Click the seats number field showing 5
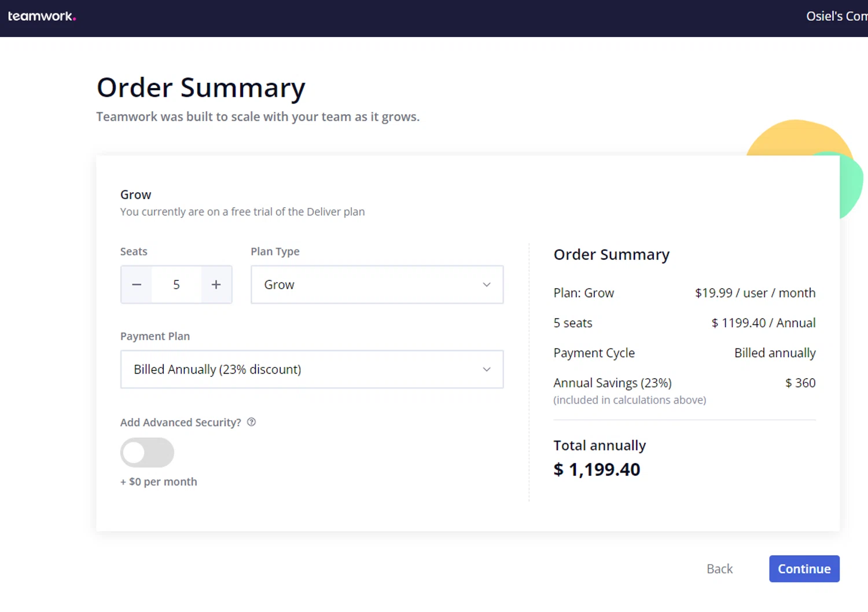Screen dimensions: 868x612 (176, 284)
